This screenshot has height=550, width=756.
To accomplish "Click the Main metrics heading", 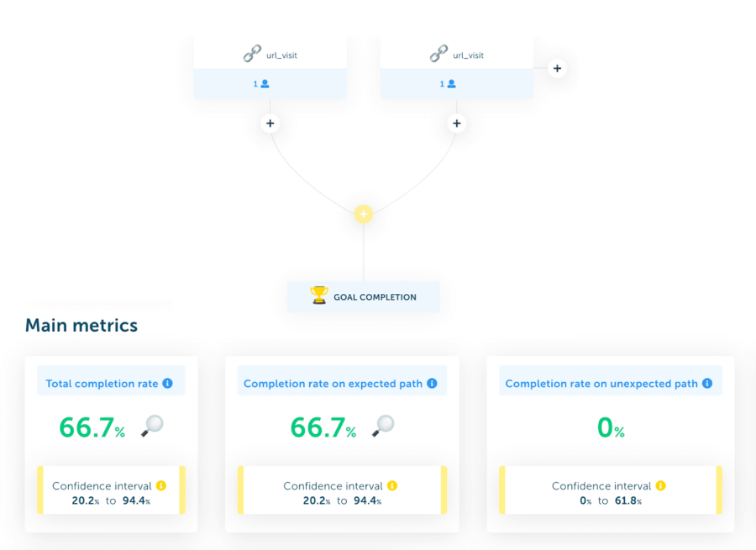I will [x=81, y=325].
